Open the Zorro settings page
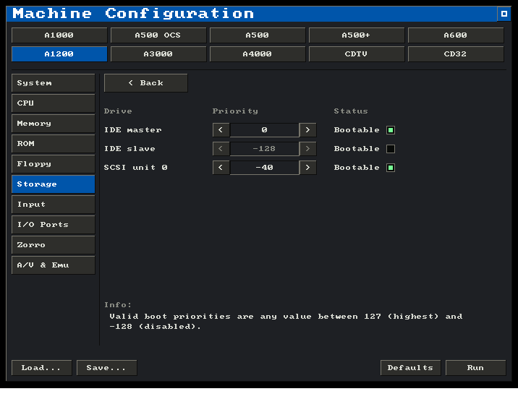 [x=54, y=245]
